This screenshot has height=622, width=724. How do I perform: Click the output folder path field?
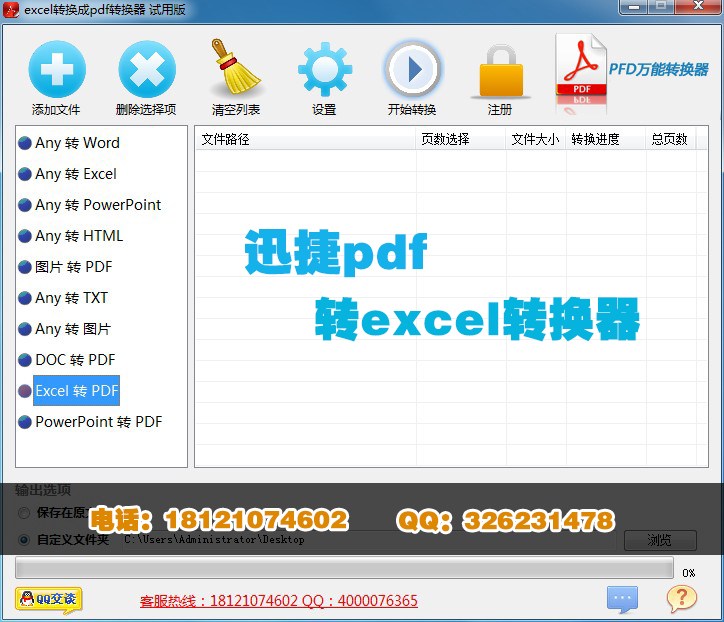tap(369, 540)
